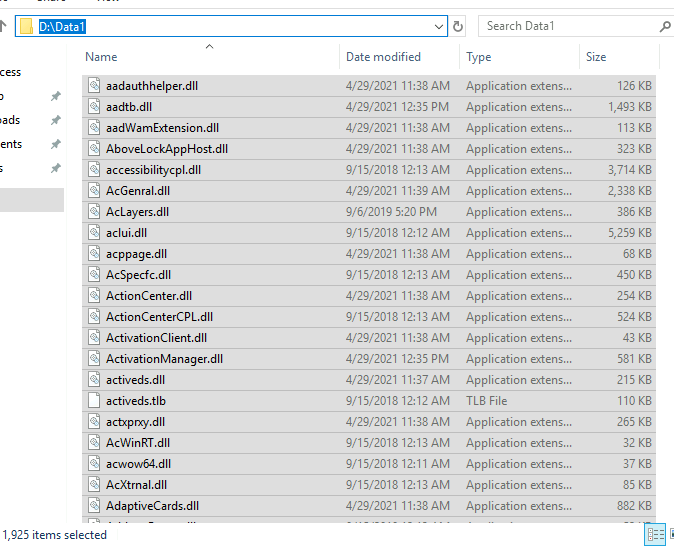Click the ActionCenterCPL.dll file icon
Image resolution: width=674 pixels, height=547 pixels.
pyautogui.click(x=94, y=317)
